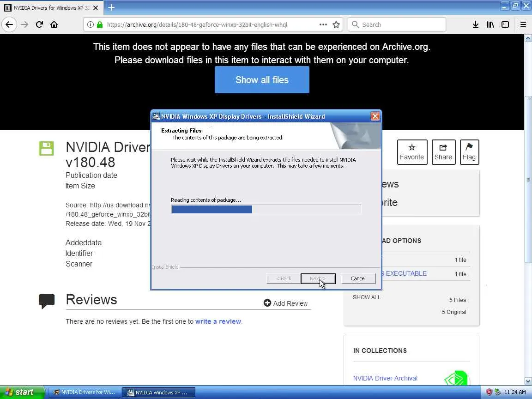
Task: Click Show all files button
Action: pos(262,80)
